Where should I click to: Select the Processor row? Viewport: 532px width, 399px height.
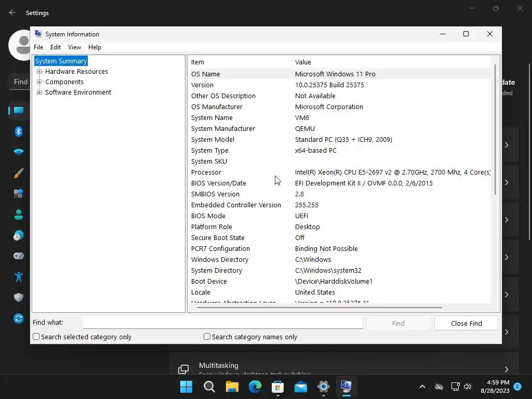coord(340,172)
